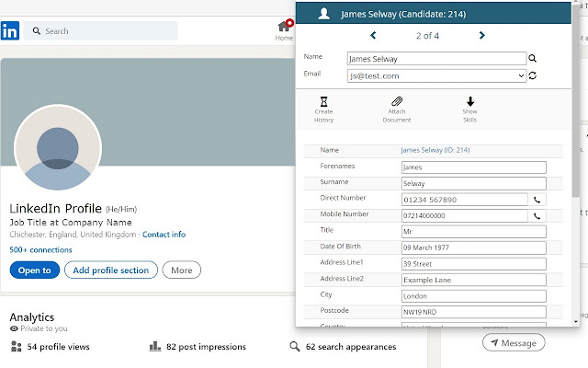This screenshot has height=368, width=588.
Task: Click Create History hourglass icon
Action: click(323, 102)
